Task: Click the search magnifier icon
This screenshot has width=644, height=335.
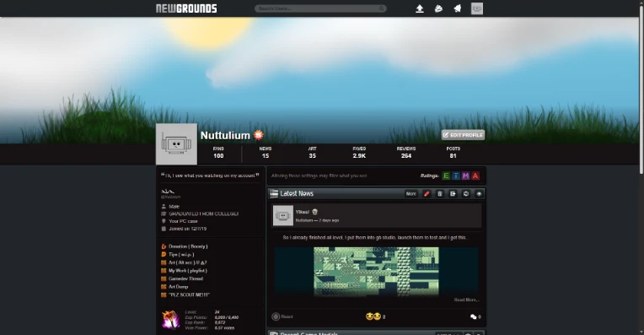Action: point(381,8)
